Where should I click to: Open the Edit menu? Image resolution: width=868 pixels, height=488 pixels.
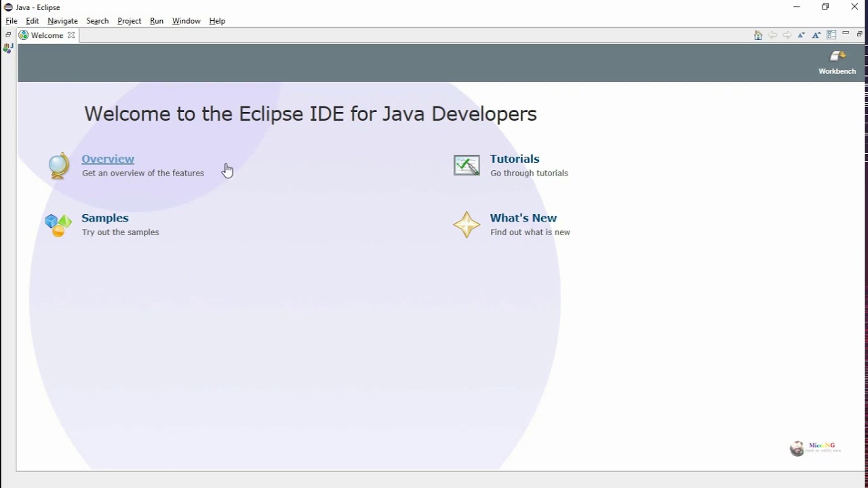pyautogui.click(x=33, y=21)
